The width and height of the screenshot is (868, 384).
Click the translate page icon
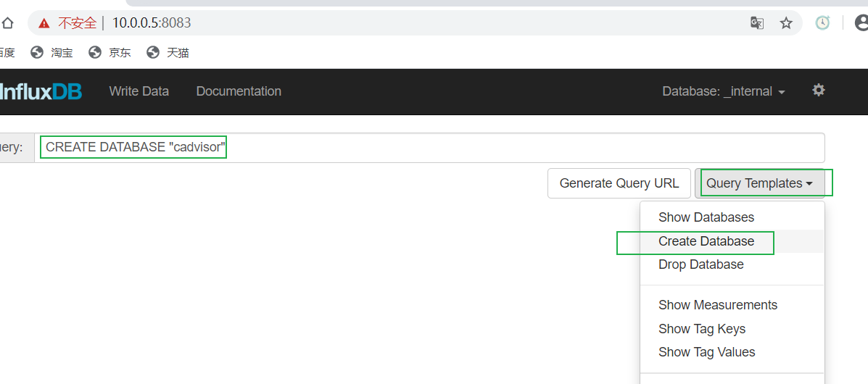click(757, 23)
